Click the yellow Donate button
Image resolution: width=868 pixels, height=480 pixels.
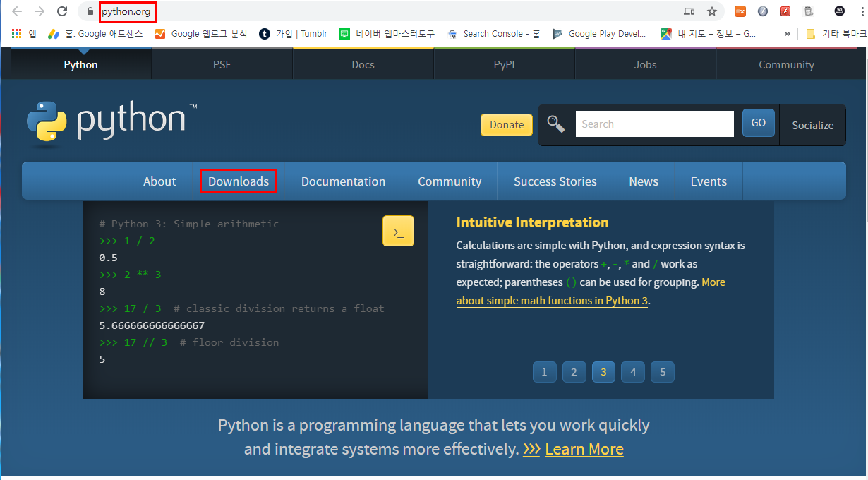point(507,124)
